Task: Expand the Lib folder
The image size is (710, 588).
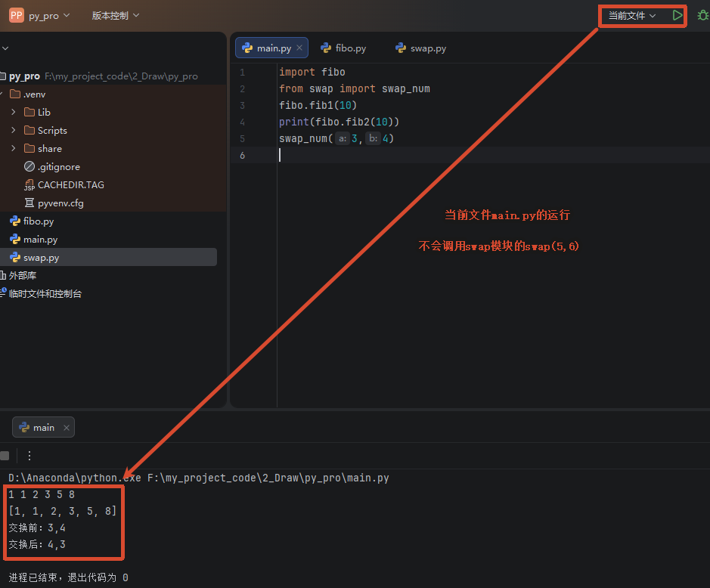Action: pos(13,112)
